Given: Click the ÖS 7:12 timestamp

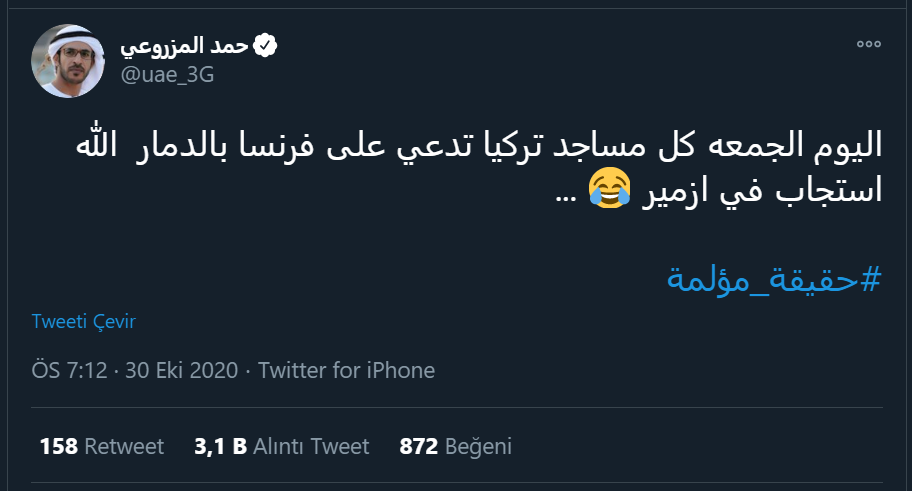Looking at the screenshot, I should [x=70, y=370].
